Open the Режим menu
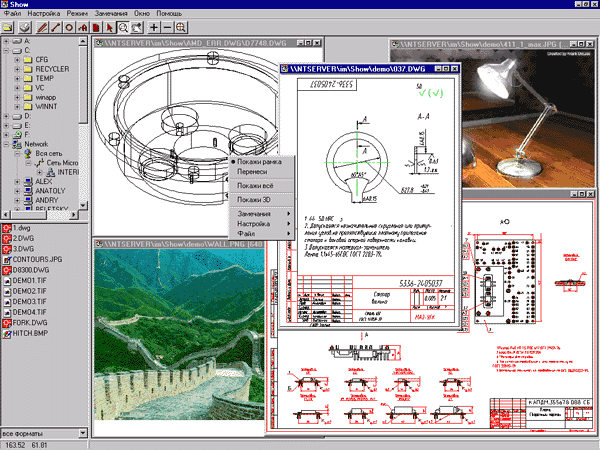Image resolution: width=600 pixels, height=450 pixels. pyautogui.click(x=77, y=13)
